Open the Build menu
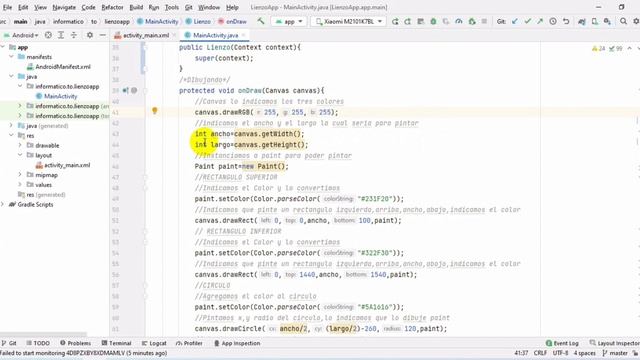The image size is (640, 360). [136, 7]
